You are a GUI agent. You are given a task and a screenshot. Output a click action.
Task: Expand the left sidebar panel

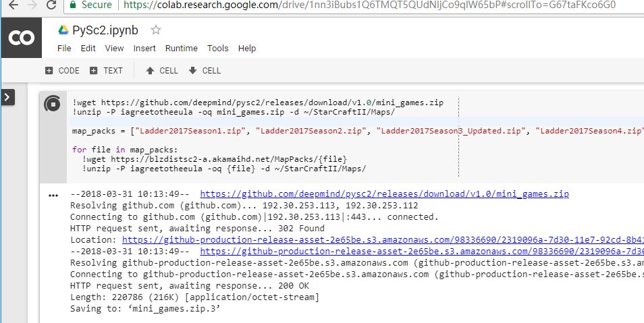(8, 97)
